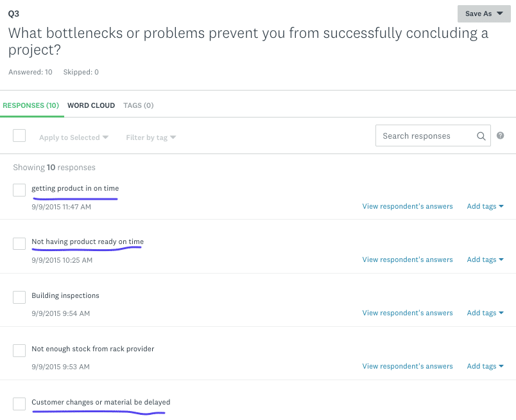Select the 'Building inspections' response checkbox
516x420 pixels.
click(x=19, y=297)
